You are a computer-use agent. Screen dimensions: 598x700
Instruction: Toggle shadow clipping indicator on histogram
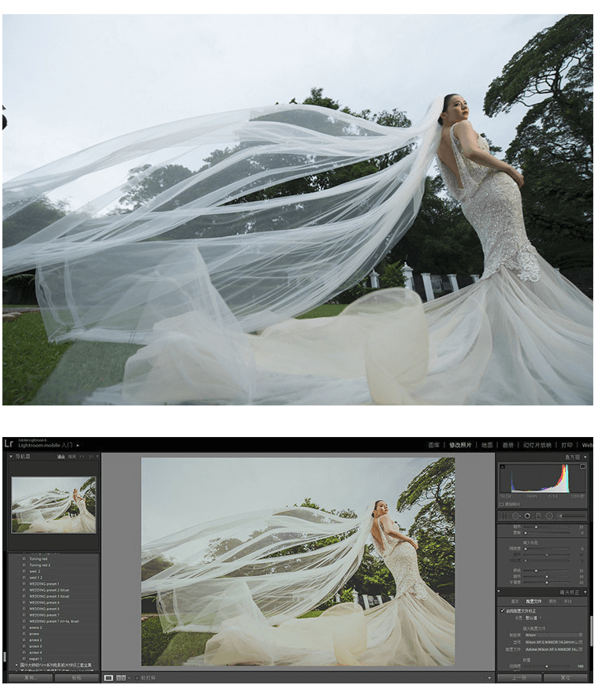click(x=503, y=466)
